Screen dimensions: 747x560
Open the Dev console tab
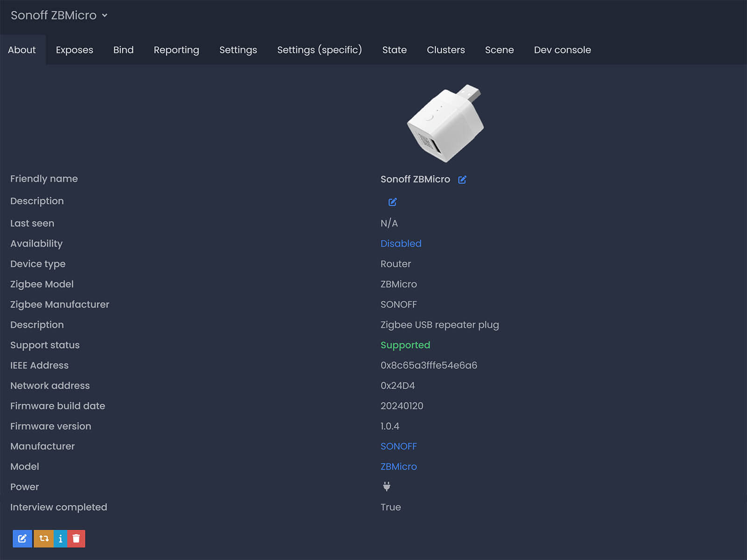click(x=562, y=50)
